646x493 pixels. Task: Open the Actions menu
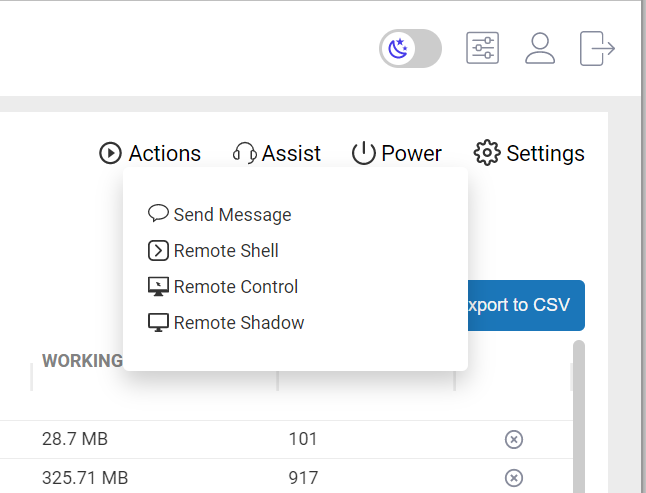[150, 153]
